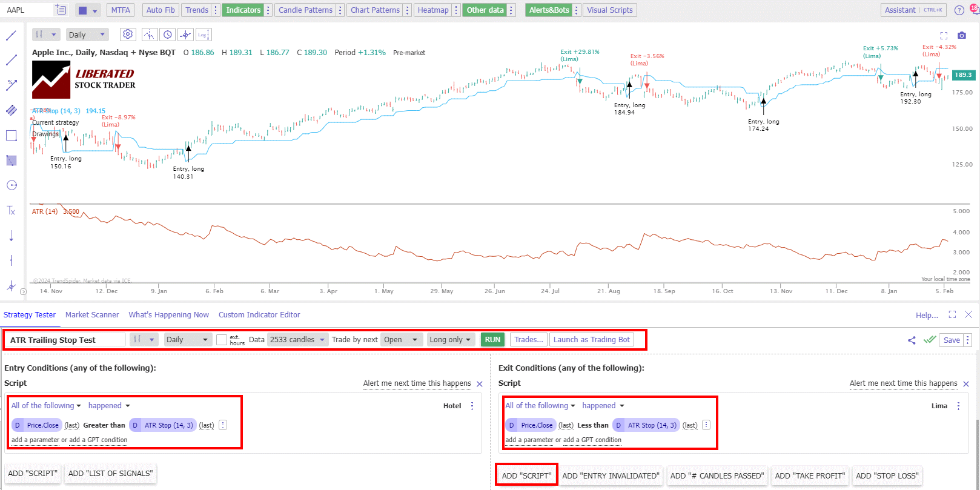
Task: Open the help question mark icon
Action: click(959, 10)
